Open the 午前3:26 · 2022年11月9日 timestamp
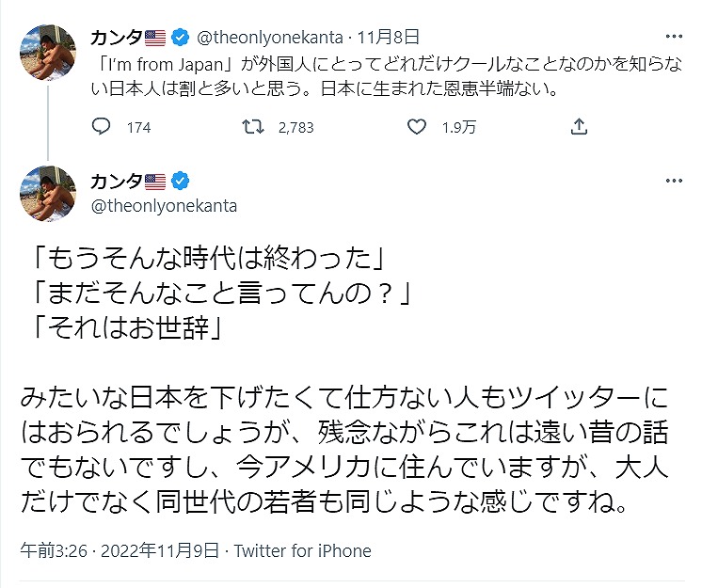This screenshot has width=702, height=588. pyautogui.click(x=120, y=551)
